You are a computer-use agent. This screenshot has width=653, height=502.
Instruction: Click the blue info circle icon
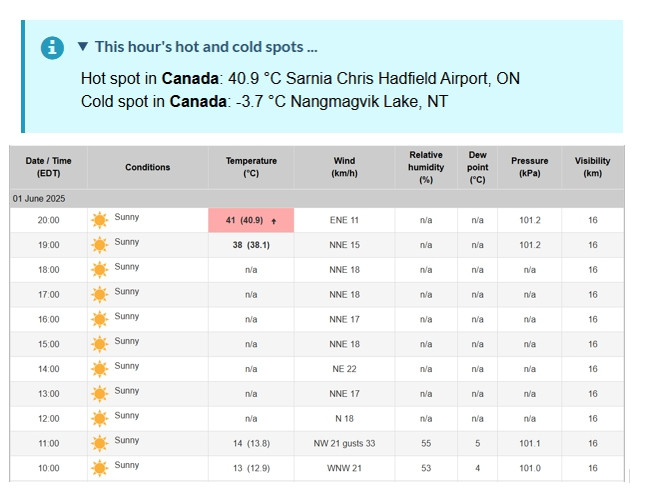pyautogui.click(x=52, y=48)
